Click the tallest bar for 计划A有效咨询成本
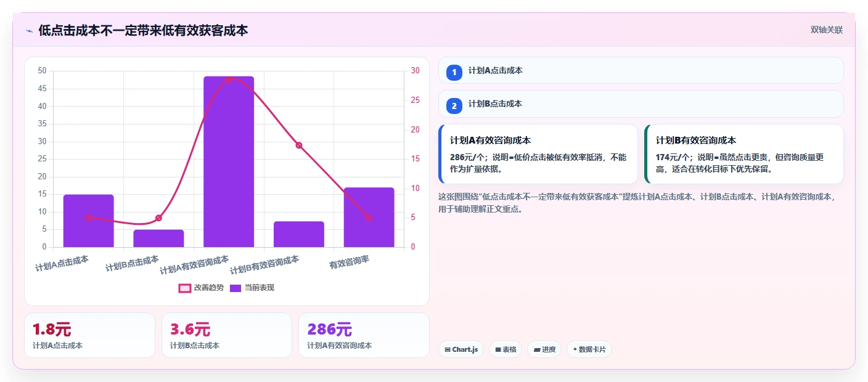This screenshot has height=382, width=868. [x=229, y=161]
